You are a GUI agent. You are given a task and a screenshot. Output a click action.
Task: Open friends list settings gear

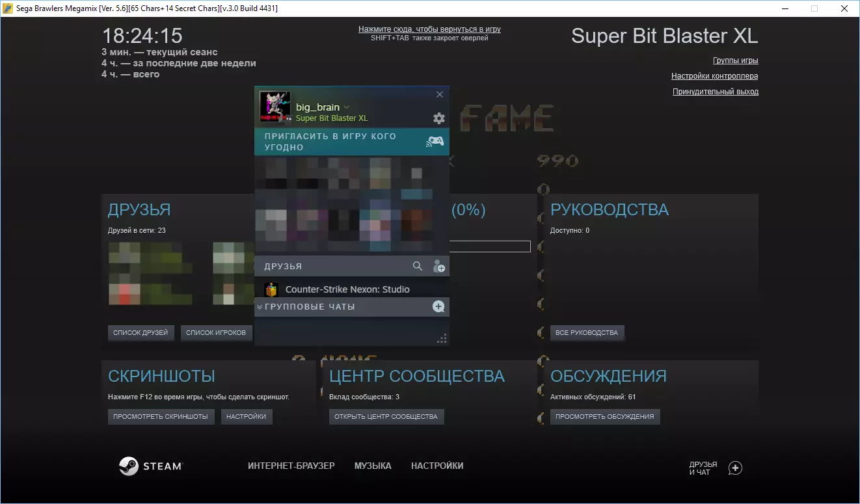tap(439, 118)
